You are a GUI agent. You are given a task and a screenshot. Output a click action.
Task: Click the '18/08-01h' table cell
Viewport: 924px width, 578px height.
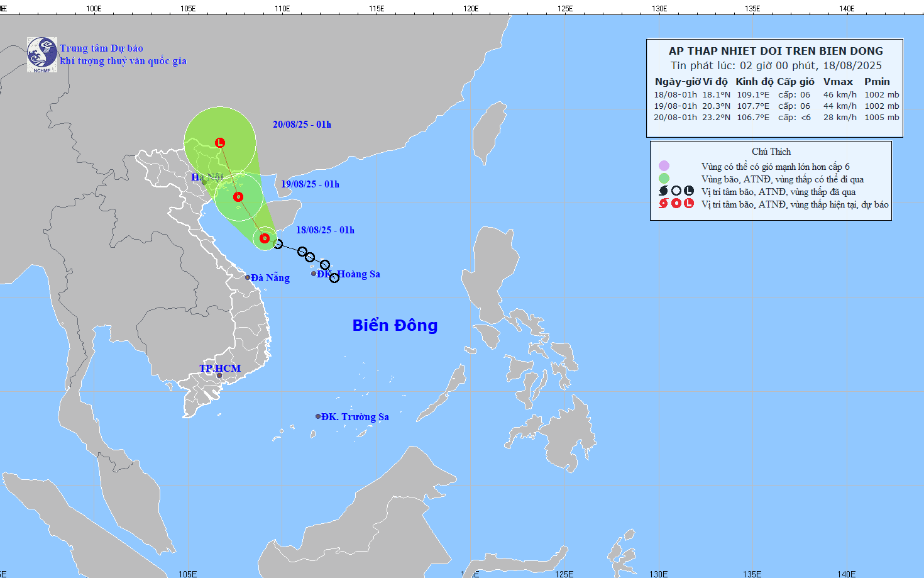click(x=676, y=95)
